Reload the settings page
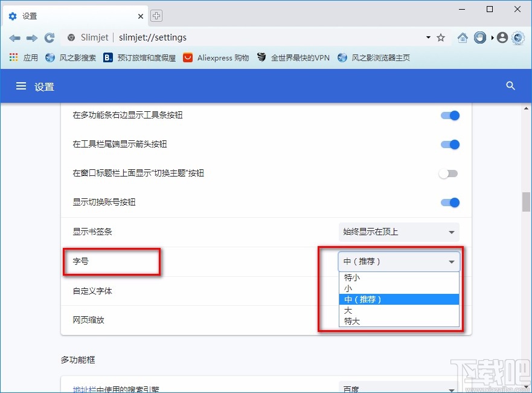532x393 pixels. coord(49,37)
